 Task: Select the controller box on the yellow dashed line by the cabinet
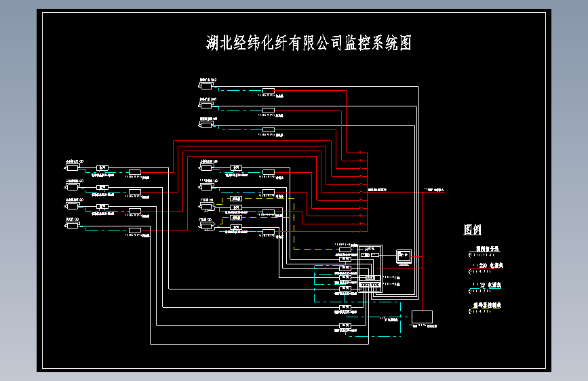345,249
